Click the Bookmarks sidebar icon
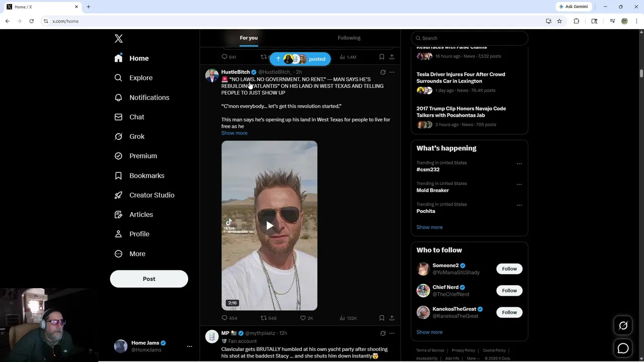This screenshot has width=644, height=362. tap(119, 175)
